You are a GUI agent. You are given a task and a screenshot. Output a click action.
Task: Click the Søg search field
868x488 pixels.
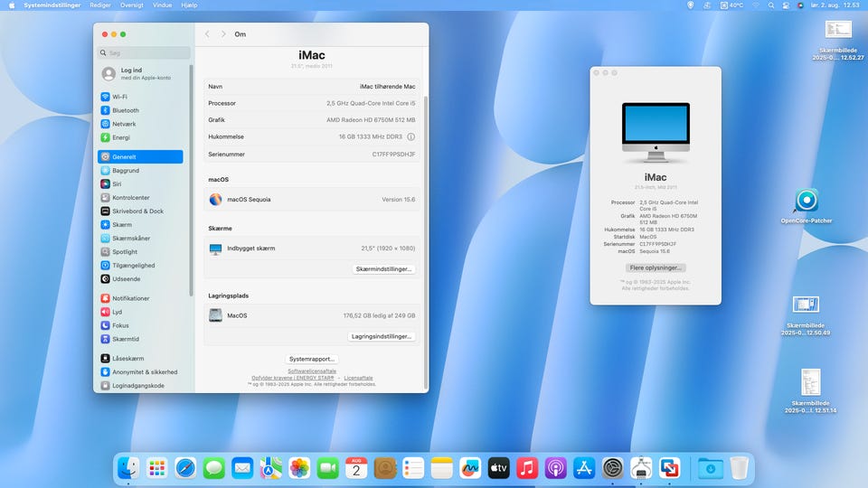pos(145,52)
